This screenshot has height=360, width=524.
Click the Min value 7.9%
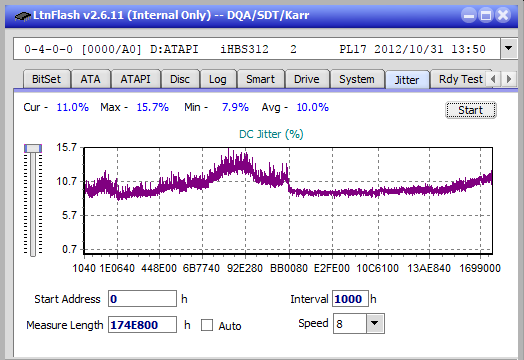click(235, 107)
